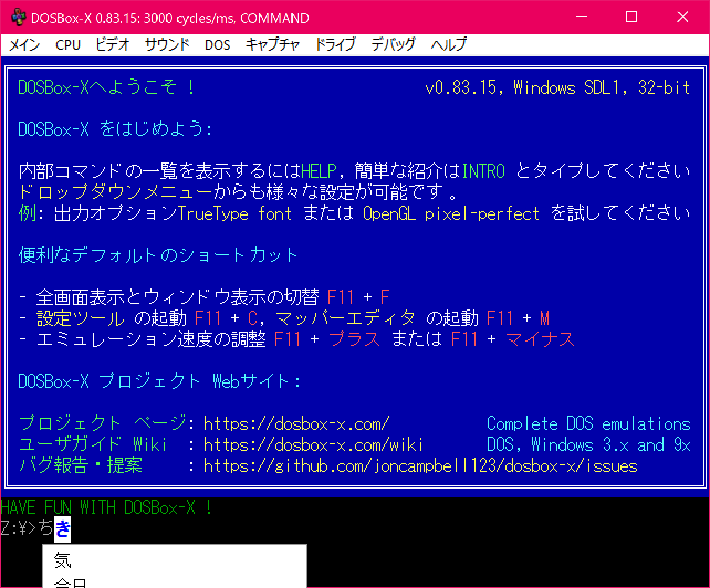Open the CPU menu
710x588 pixels.
68,45
